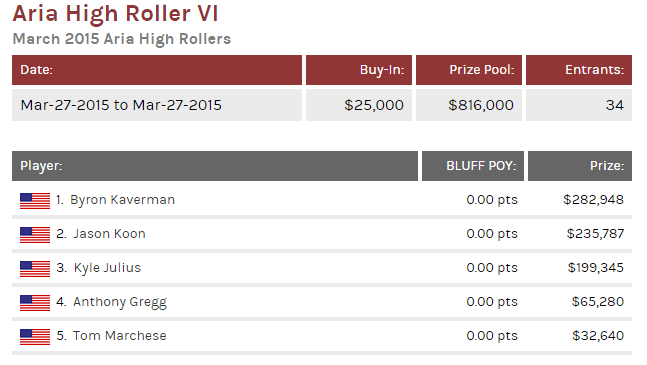The image size is (647, 365).
Task: Click the US flag beside Kyle Julius
Action: [x=35, y=269]
